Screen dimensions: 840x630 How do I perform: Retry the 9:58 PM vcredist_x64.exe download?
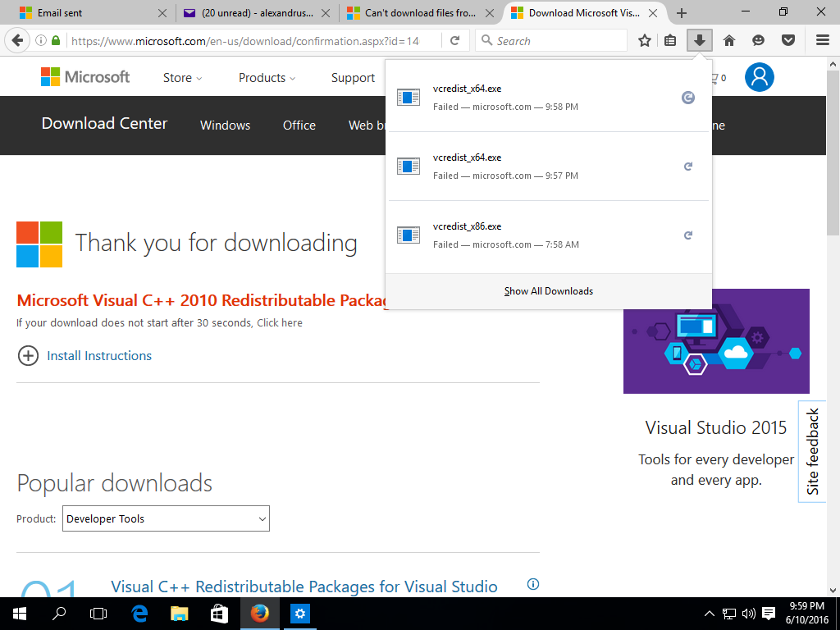(688, 98)
